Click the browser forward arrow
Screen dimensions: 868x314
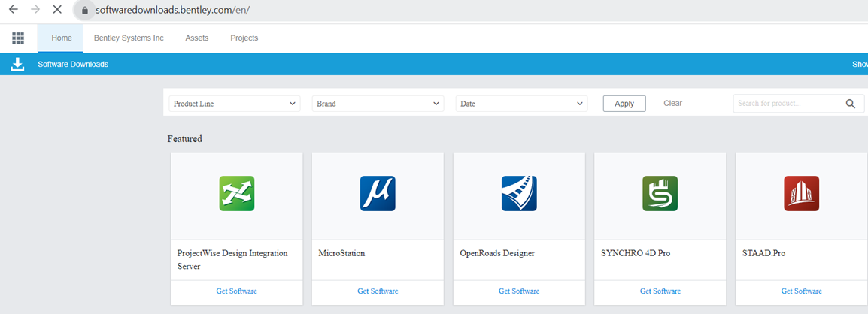click(x=35, y=10)
